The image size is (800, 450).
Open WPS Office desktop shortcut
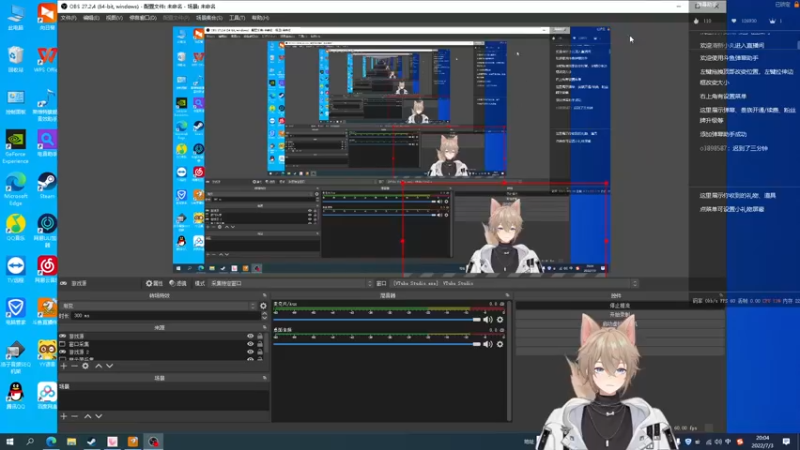pyautogui.click(x=47, y=59)
